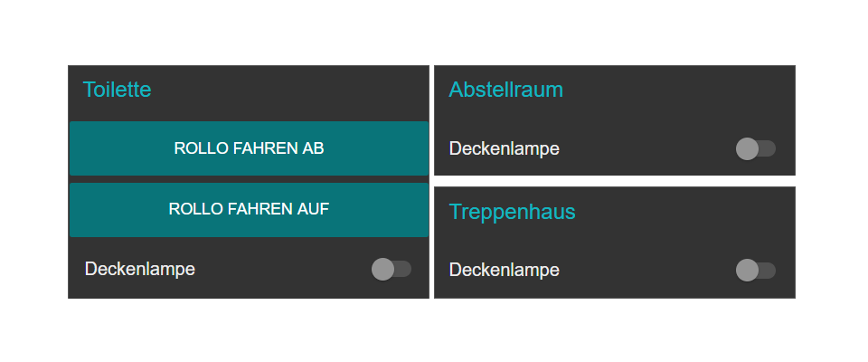The height and width of the screenshot is (362, 868).
Task: Click the Toilette card title
Action: (x=117, y=90)
